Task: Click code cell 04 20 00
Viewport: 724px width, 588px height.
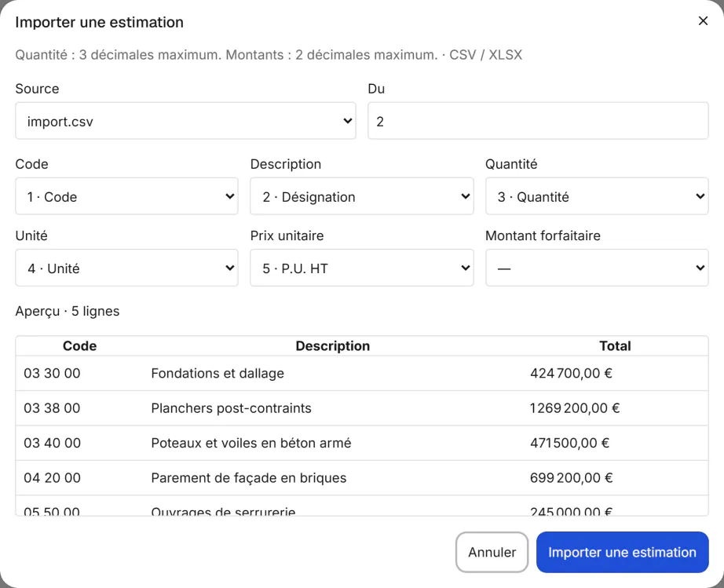Action: [x=52, y=477]
